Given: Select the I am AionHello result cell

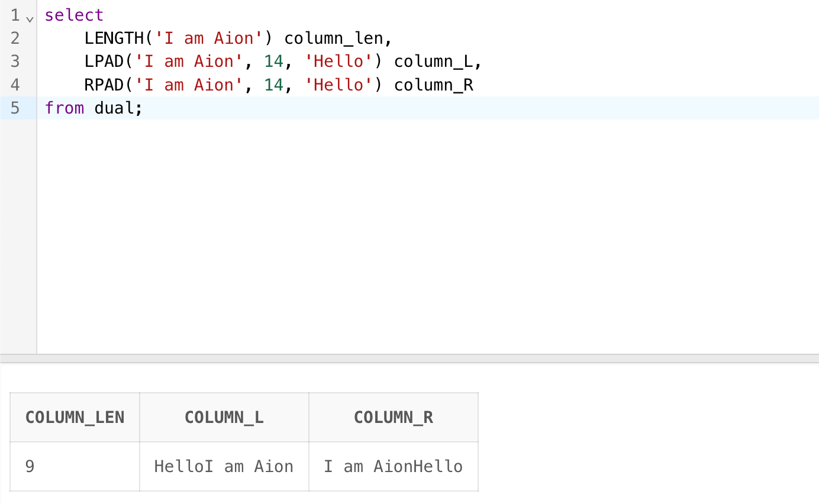Looking at the screenshot, I should click(x=393, y=467).
